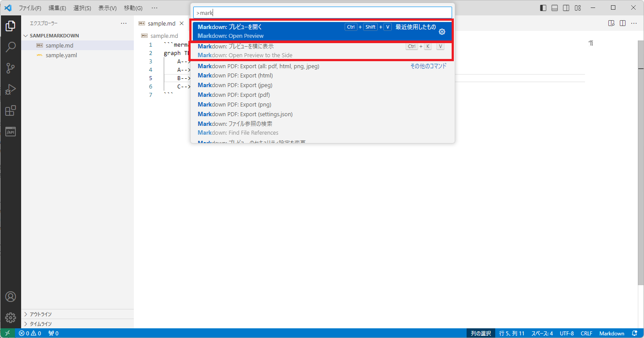Expand the タイムライン section
The width and height of the screenshot is (644, 338).
tap(40, 324)
